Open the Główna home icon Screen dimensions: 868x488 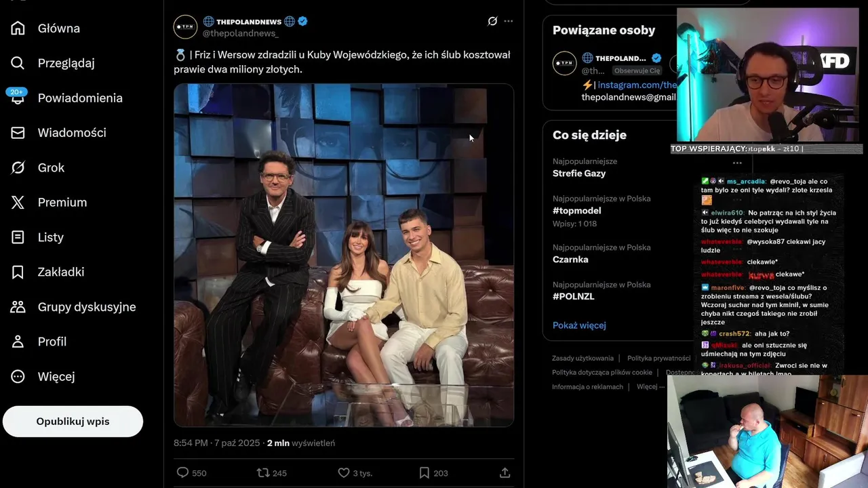coord(18,28)
